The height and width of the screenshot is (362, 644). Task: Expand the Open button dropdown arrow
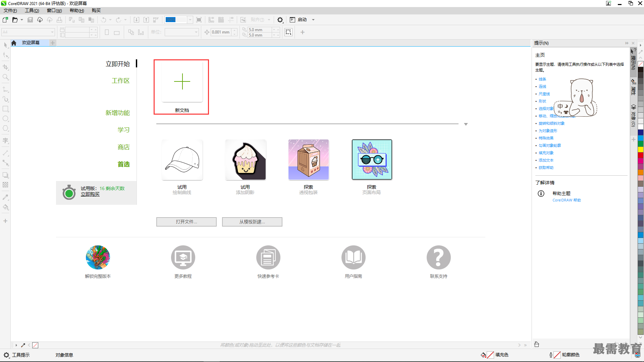click(22, 20)
